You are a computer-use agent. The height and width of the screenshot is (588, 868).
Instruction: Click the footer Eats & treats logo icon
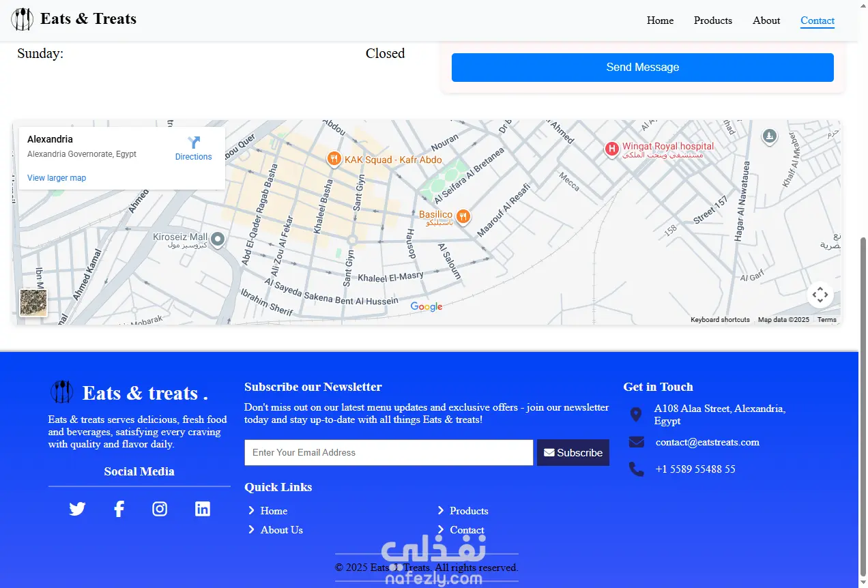(x=62, y=392)
